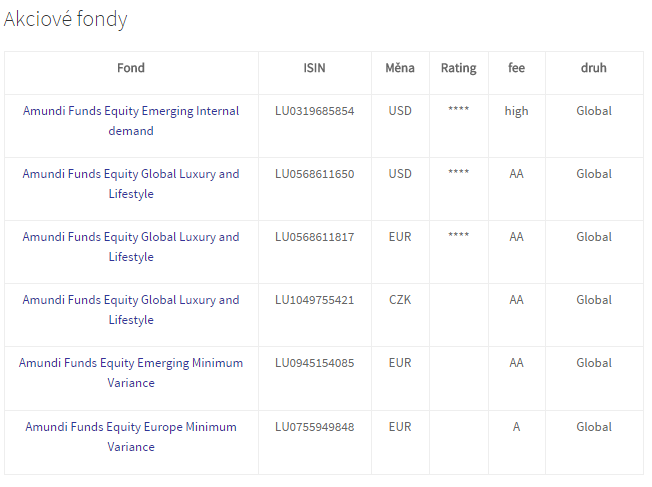Screen dimensions: 652x487
Task: Select ISIN cell LU0568611650
Action: (x=314, y=174)
